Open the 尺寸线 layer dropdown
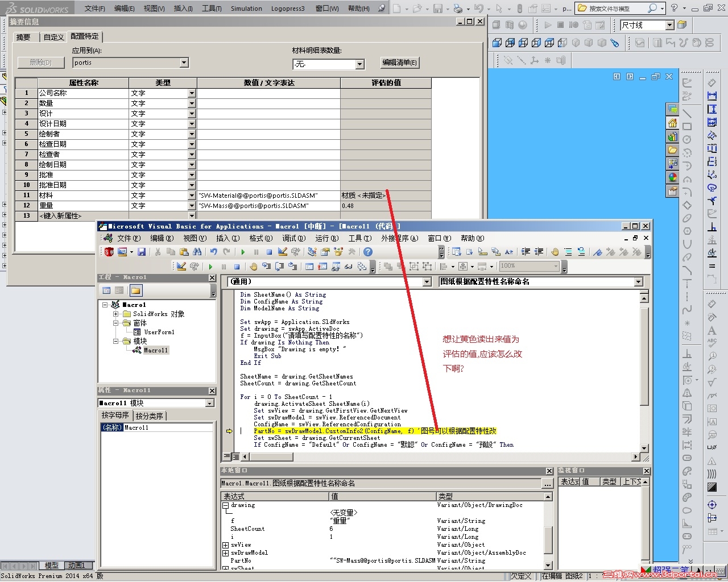 tap(669, 25)
